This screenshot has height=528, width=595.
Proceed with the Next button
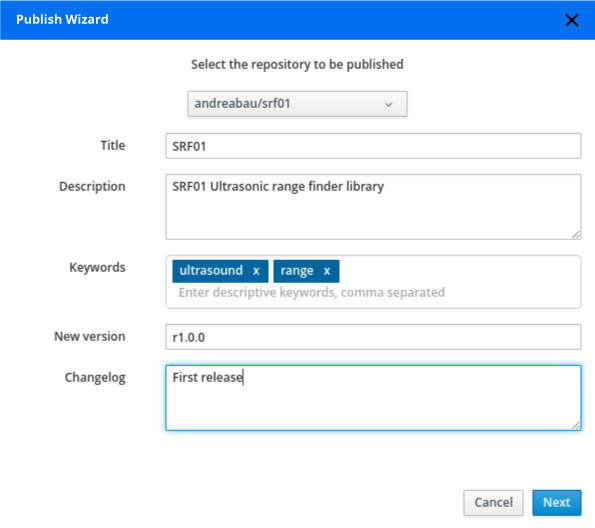(x=557, y=503)
